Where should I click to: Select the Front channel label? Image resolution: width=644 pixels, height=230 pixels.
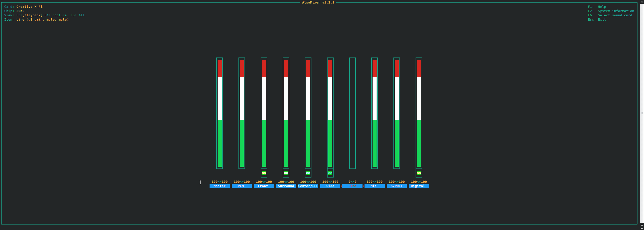(264, 186)
